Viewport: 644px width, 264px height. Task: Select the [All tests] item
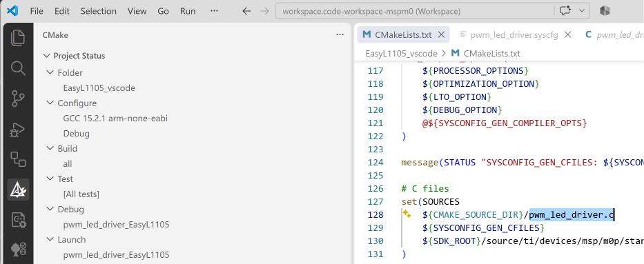coord(81,194)
